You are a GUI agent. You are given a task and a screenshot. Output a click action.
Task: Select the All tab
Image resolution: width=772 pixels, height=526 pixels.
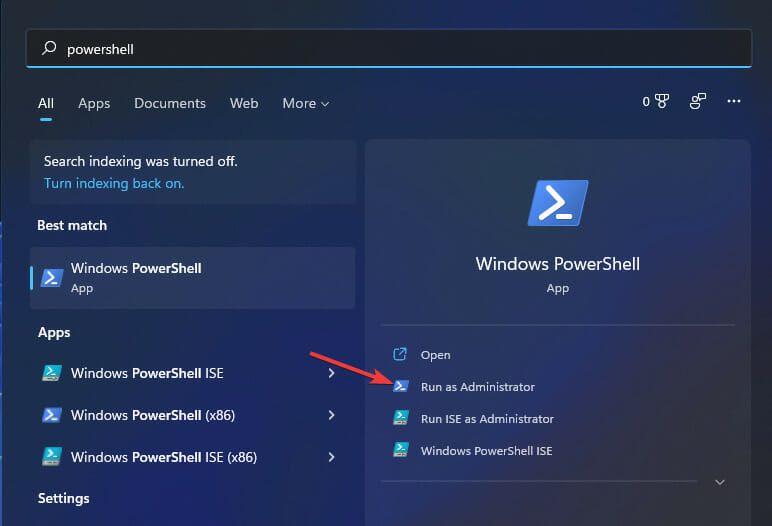pos(46,103)
